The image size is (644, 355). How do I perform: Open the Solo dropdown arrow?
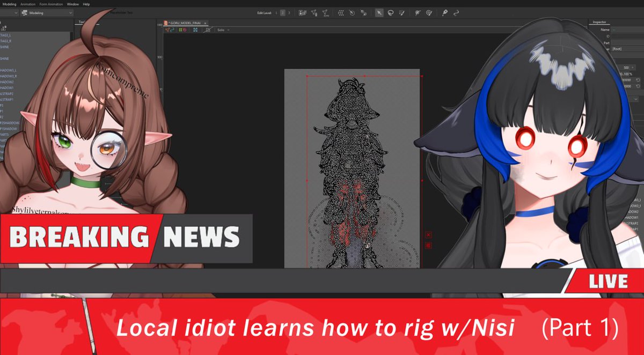(229, 30)
